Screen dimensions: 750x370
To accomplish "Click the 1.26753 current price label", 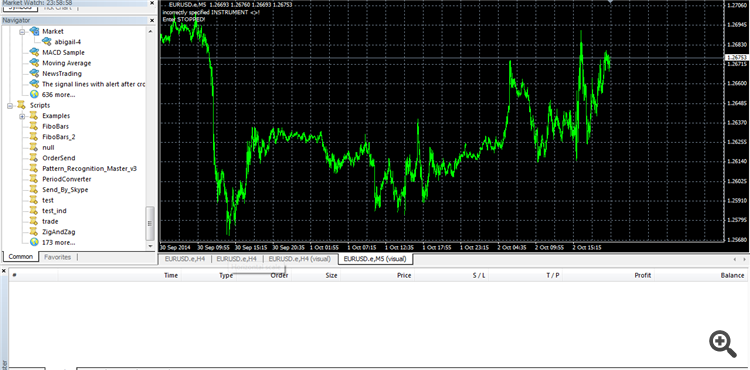I will [x=737, y=57].
